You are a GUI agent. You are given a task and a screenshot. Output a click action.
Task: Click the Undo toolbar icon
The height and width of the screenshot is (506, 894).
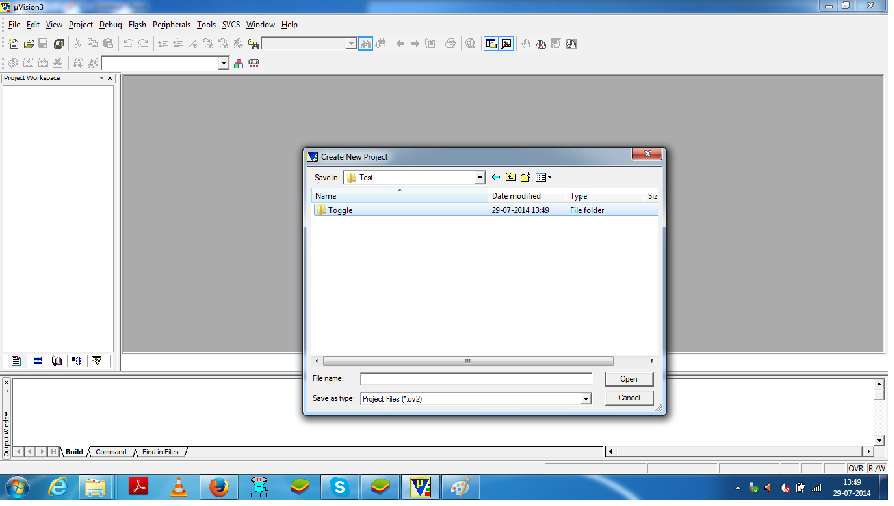coord(128,43)
